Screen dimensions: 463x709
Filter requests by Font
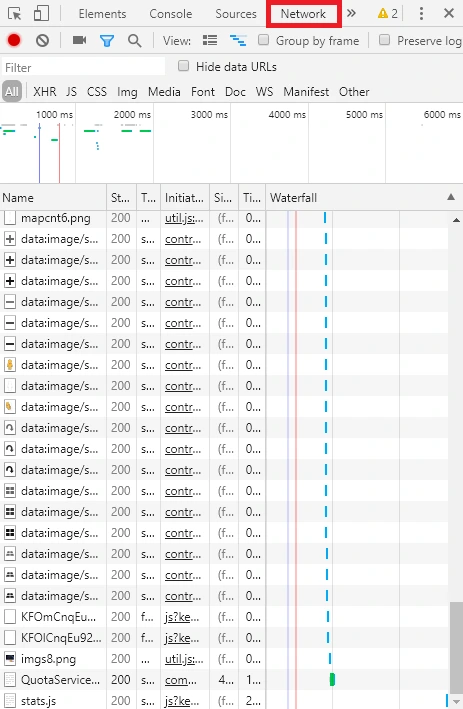[203, 92]
